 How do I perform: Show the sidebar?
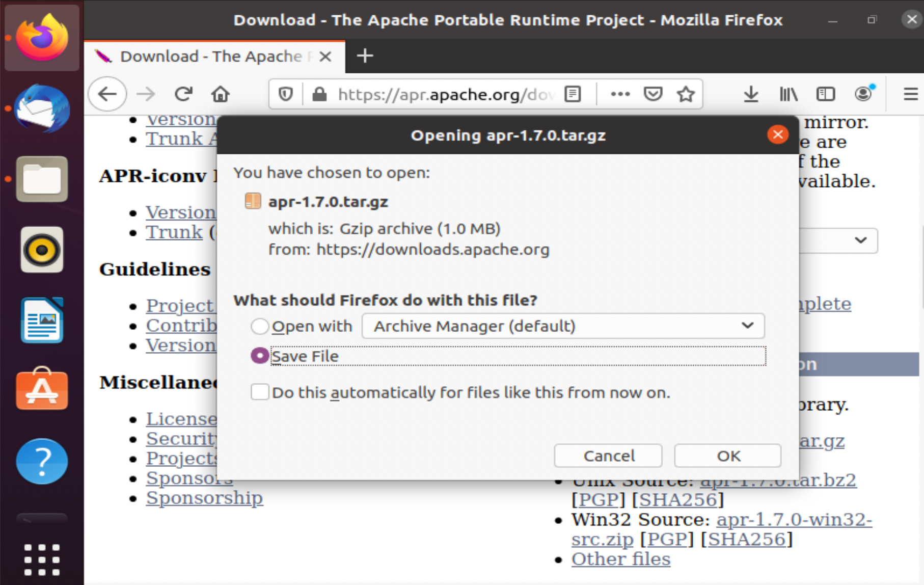826,94
